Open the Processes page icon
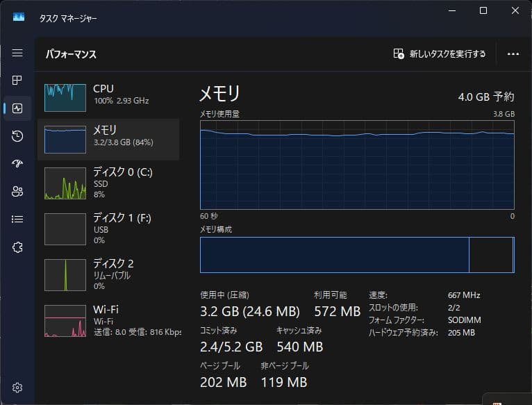The image size is (532, 405). pos(17,80)
